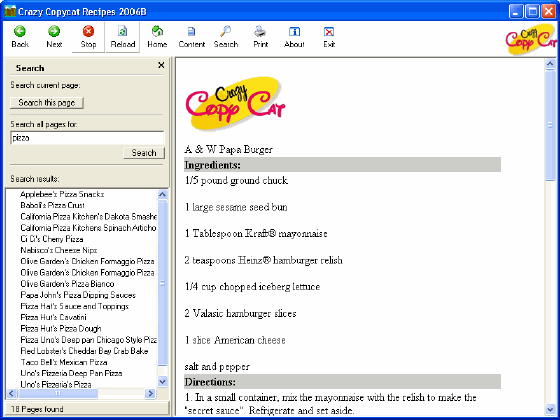Click the Crazy Copy Cat page logo

point(235,103)
